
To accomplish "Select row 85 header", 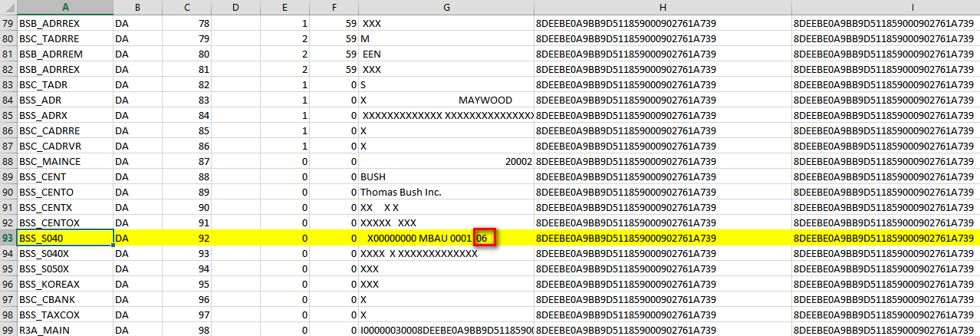I will pyautogui.click(x=8, y=116).
